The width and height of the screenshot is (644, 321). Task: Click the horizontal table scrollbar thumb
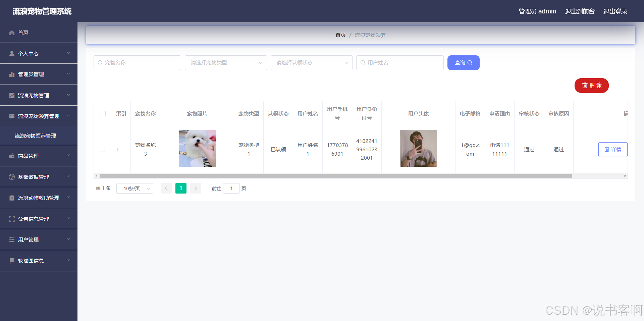tap(336, 176)
